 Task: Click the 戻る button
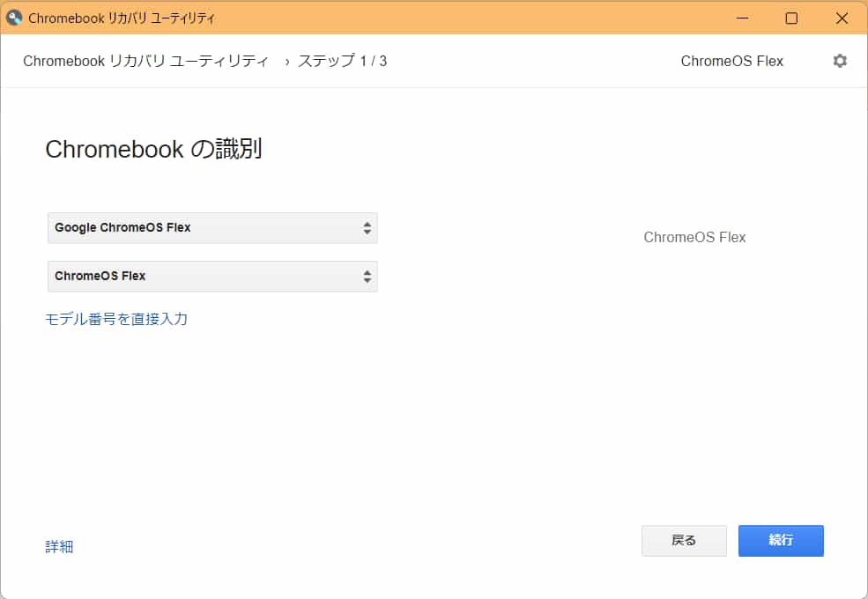click(684, 540)
